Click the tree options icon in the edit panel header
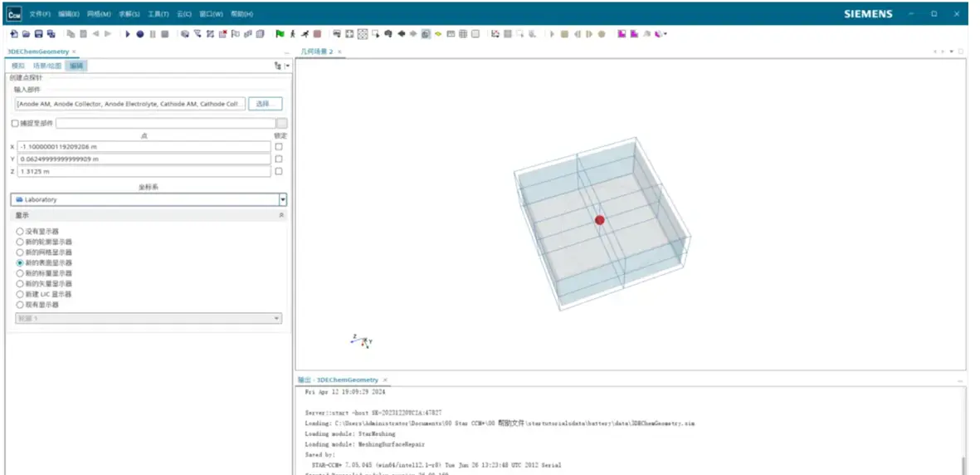This screenshot has height=475, width=980. pos(277,65)
